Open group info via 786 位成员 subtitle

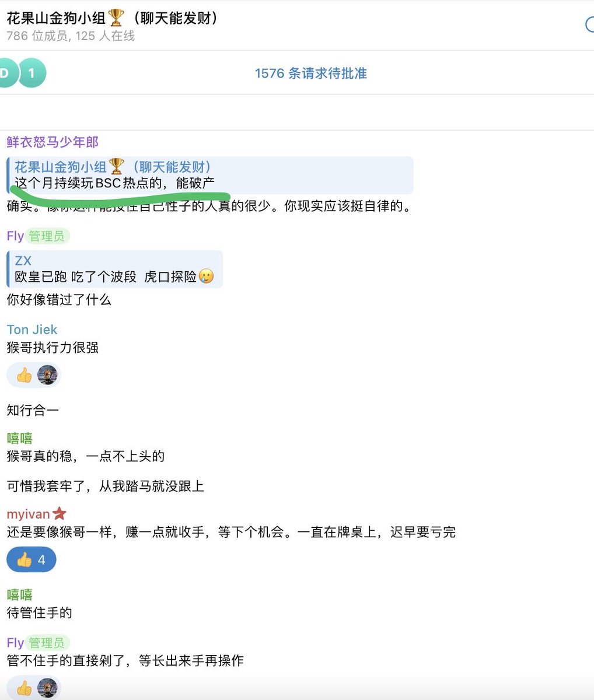[x=71, y=36]
